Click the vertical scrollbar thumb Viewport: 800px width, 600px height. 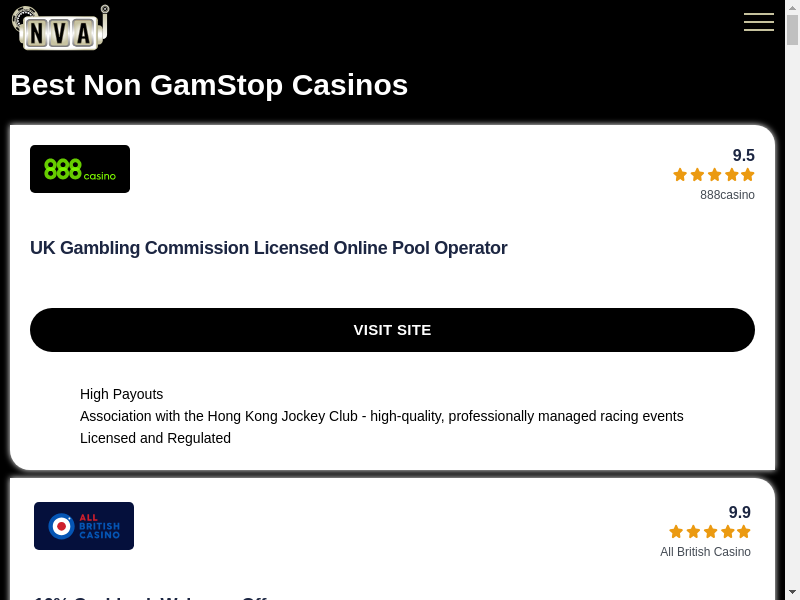click(792, 30)
